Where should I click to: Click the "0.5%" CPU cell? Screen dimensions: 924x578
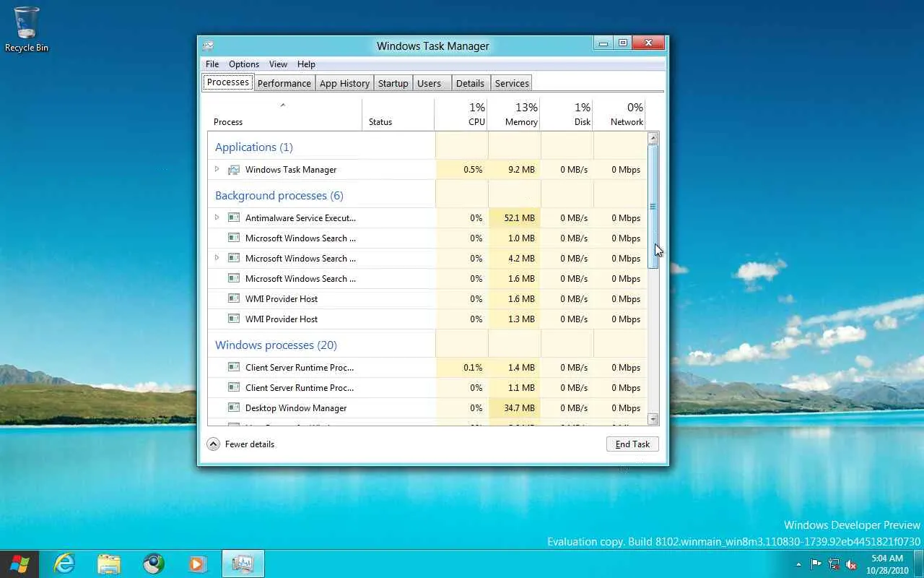pyautogui.click(x=461, y=170)
